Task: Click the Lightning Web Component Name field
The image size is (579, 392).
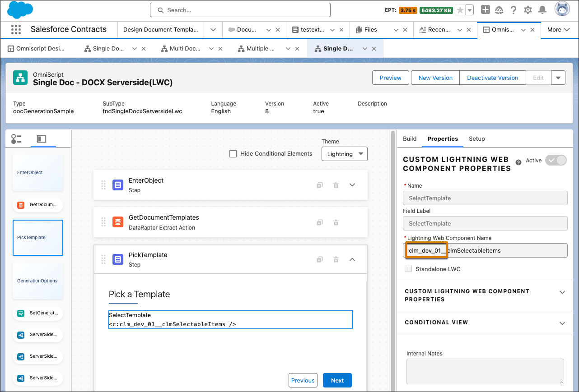Action: [485, 250]
